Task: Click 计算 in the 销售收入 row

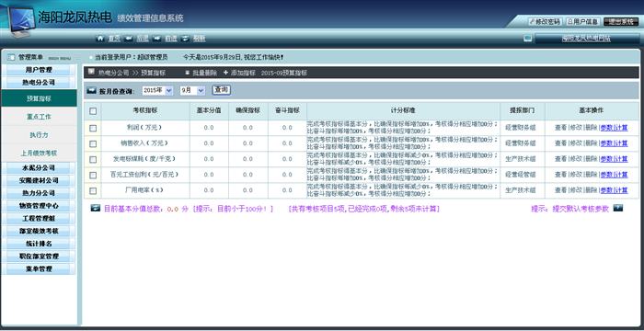Action: [x=622, y=143]
